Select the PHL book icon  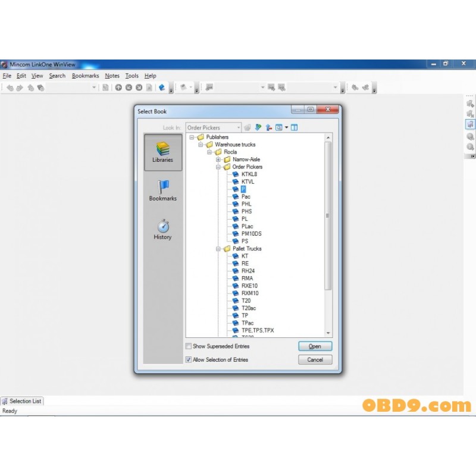click(236, 204)
